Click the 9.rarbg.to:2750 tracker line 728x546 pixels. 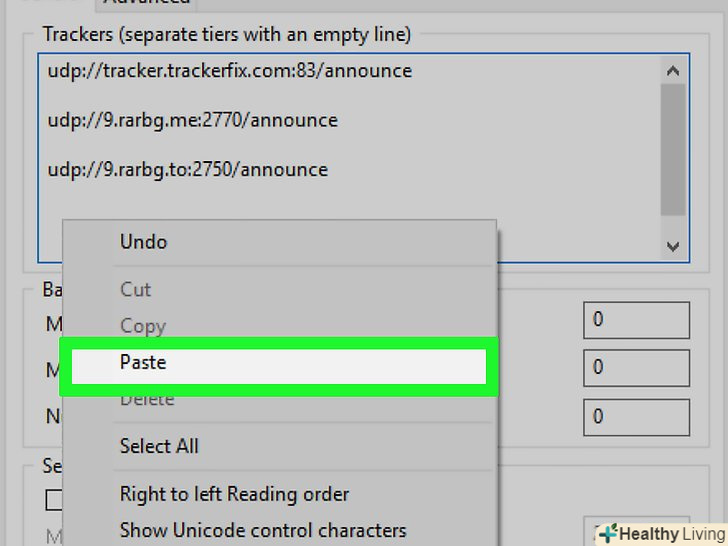point(187,169)
